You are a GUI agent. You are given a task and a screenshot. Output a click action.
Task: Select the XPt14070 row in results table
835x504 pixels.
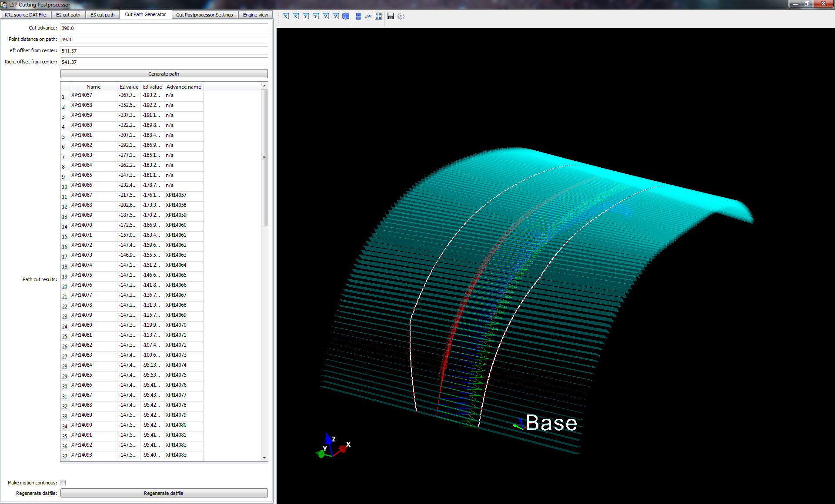(82, 225)
